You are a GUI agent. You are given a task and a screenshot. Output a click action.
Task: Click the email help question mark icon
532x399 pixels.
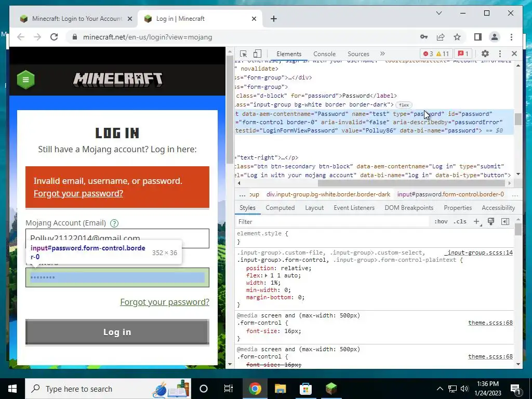[x=114, y=223]
